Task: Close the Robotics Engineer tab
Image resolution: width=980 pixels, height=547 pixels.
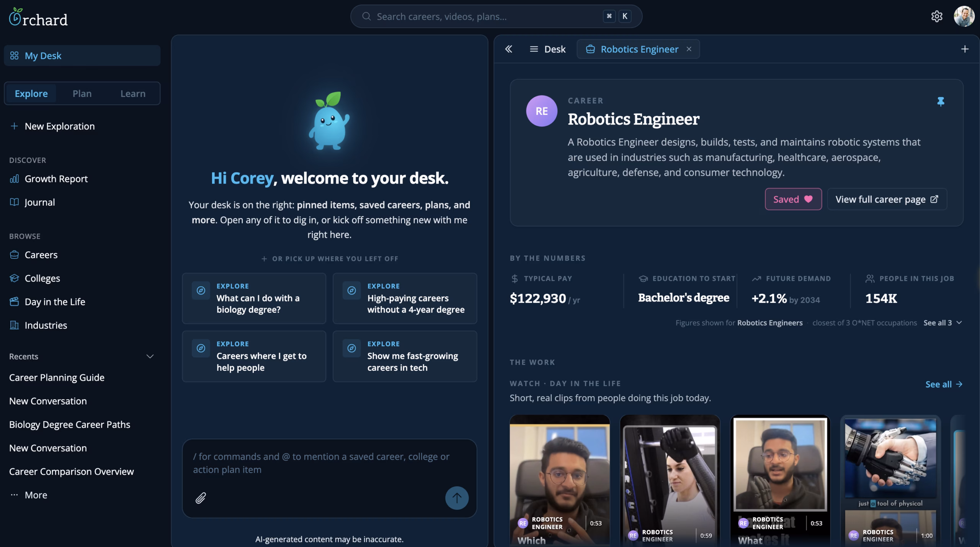Action: point(689,49)
